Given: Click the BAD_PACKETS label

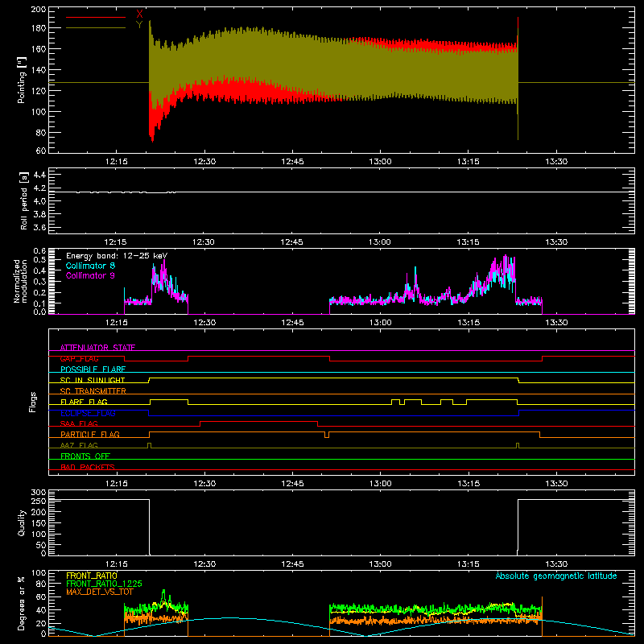Looking at the screenshot, I should pyautogui.click(x=88, y=467).
